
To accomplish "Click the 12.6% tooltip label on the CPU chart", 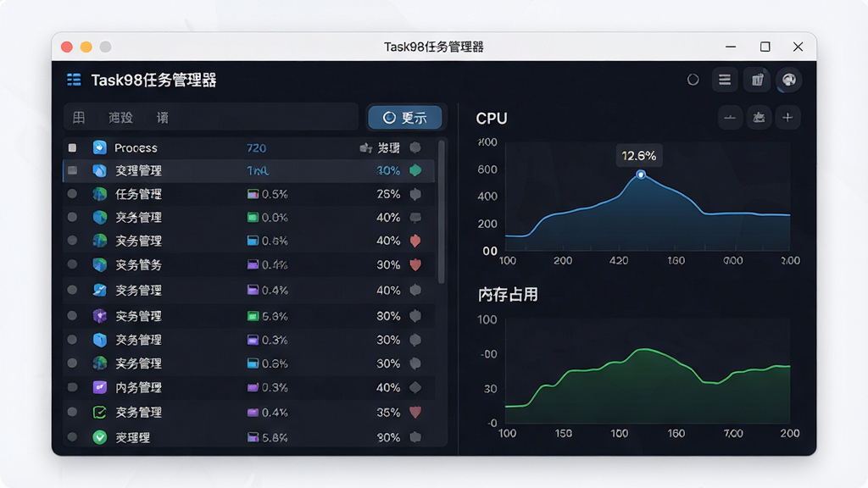I will coord(639,156).
